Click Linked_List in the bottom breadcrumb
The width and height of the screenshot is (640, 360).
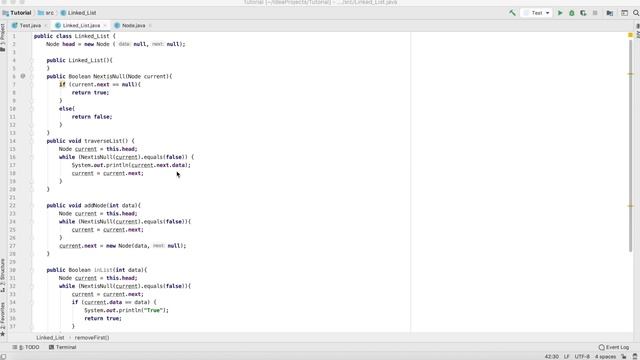tap(50, 338)
